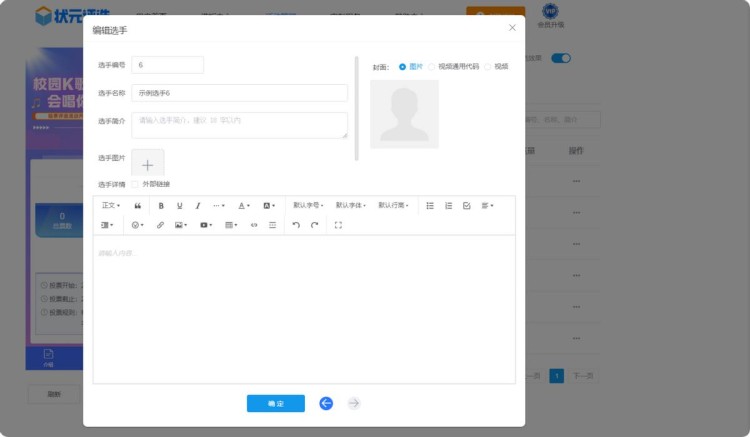The width and height of the screenshot is (750, 437).
Task: Insert a blockquote using the quote icon
Action: tap(137, 205)
